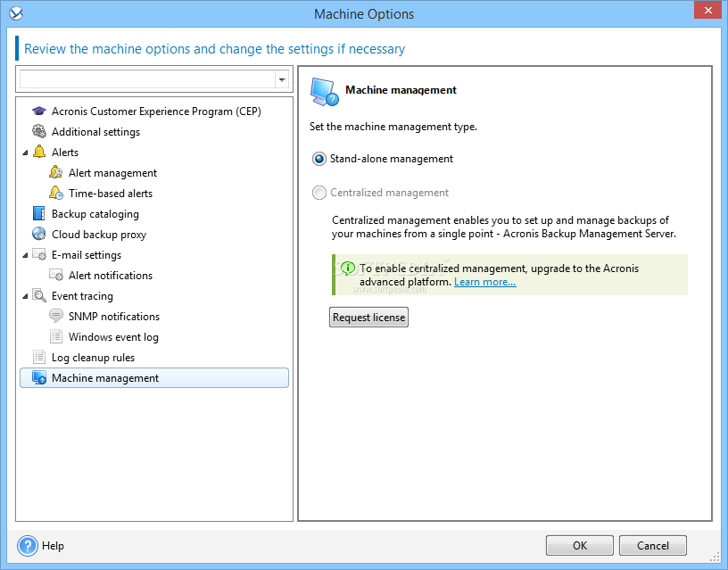Click the Cancel button
728x570 pixels.
(x=653, y=545)
